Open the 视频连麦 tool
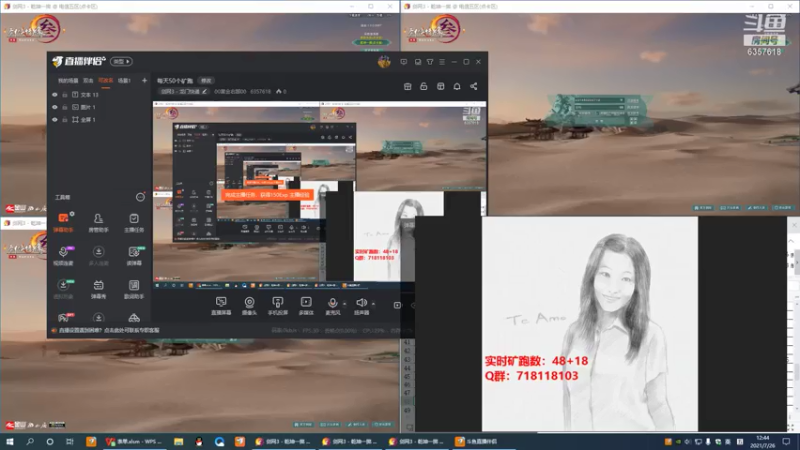The width and height of the screenshot is (800, 450). [63, 256]
